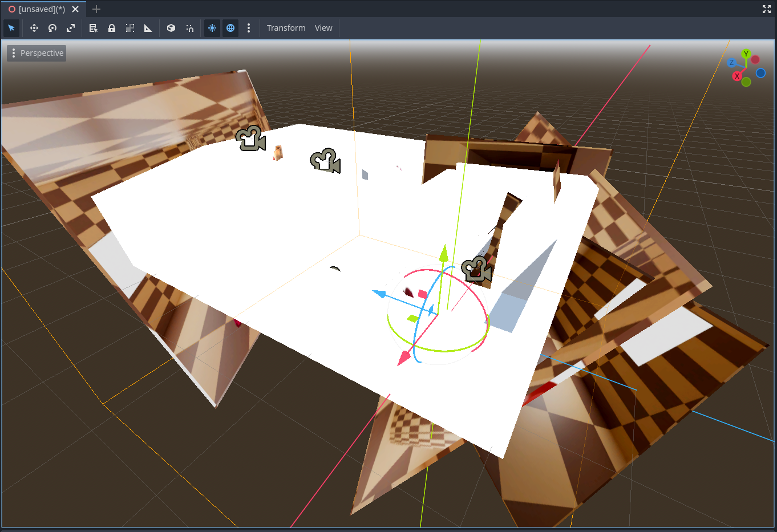777x532 pixels.
Task: Toggle preview sunlight with the sun icon
Action: pyautogui.click(x=212, y=28)
